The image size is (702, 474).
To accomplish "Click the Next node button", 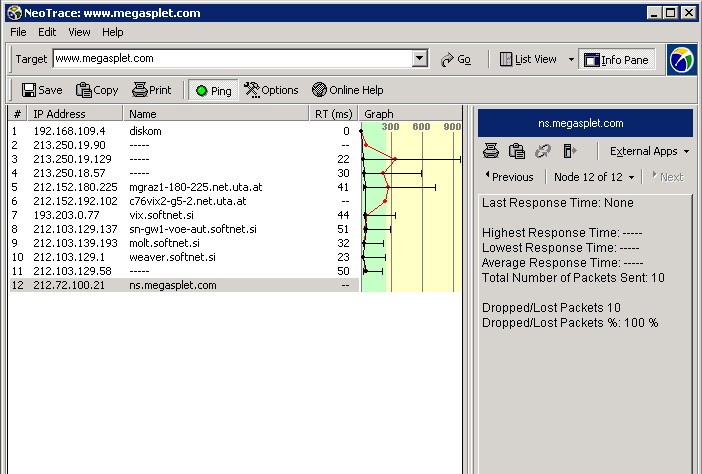I will click(668, 177).
